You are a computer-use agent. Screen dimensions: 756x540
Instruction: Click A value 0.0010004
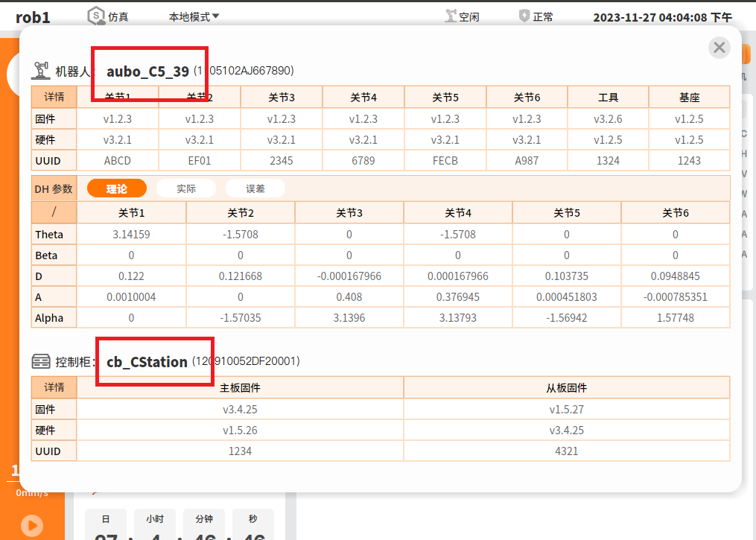(x=131, y=297)
